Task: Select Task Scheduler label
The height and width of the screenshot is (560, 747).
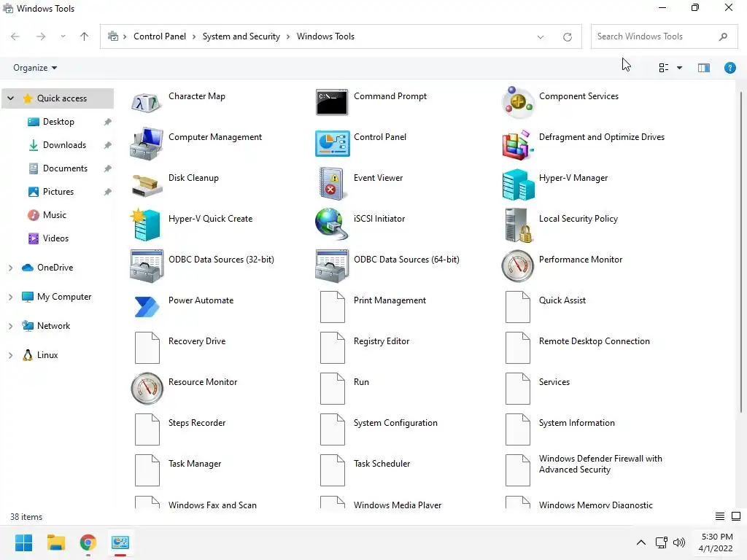Action: click(x=382, y=463)
